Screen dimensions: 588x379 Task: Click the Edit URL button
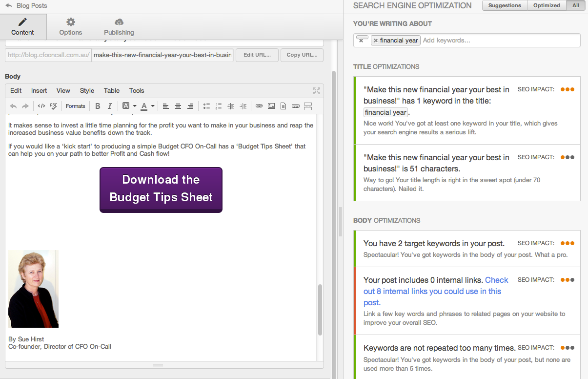pyautogui.click(x=257, y=55)
